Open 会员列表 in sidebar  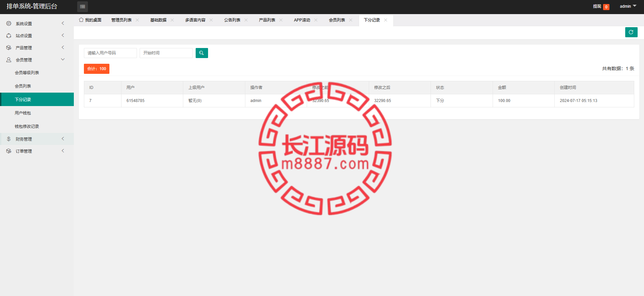coord(37,86)
